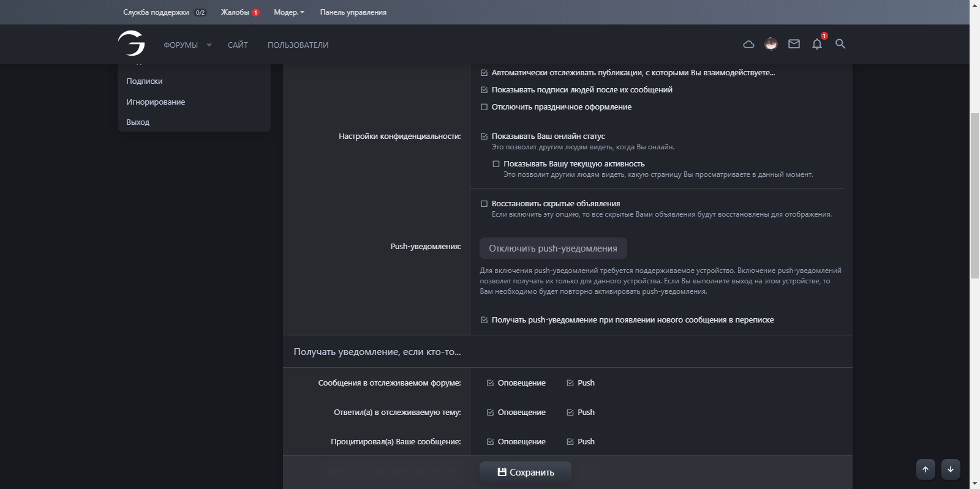Expand the 'Модер.' dropdown menu

289,12
